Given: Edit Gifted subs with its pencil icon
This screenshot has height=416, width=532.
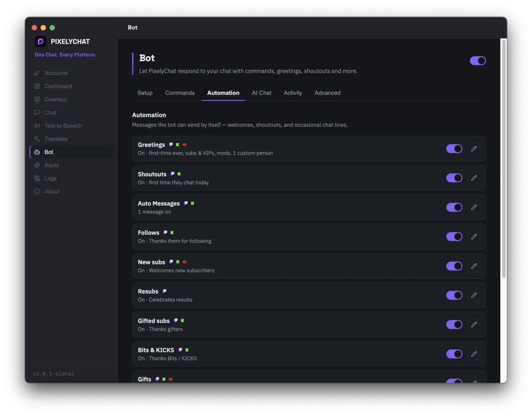Looking at the screenshot, I should (474, 325).
